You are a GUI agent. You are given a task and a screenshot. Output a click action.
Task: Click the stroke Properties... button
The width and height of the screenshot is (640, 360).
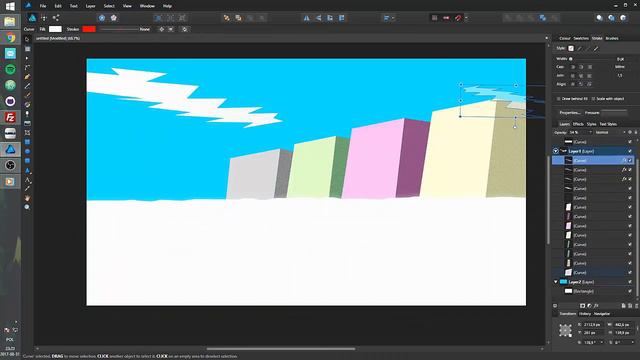point(569,113)
